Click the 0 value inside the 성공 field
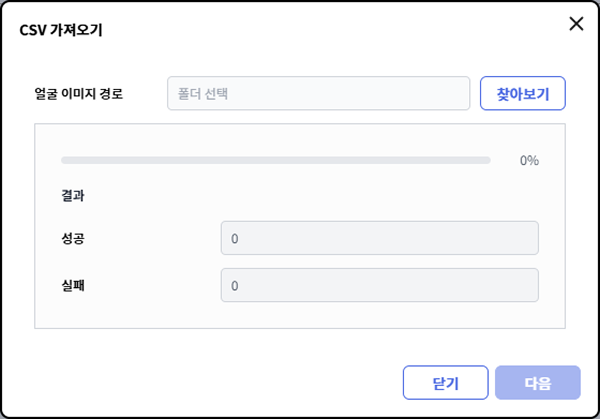Screen dimensions: 600x419 pos(235,239)
